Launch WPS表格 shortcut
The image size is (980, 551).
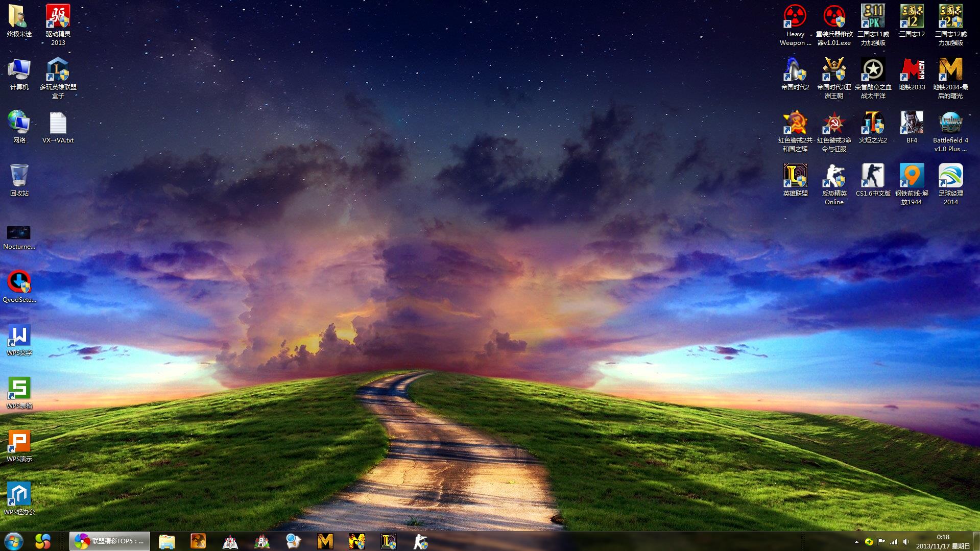tap(19, 393)
